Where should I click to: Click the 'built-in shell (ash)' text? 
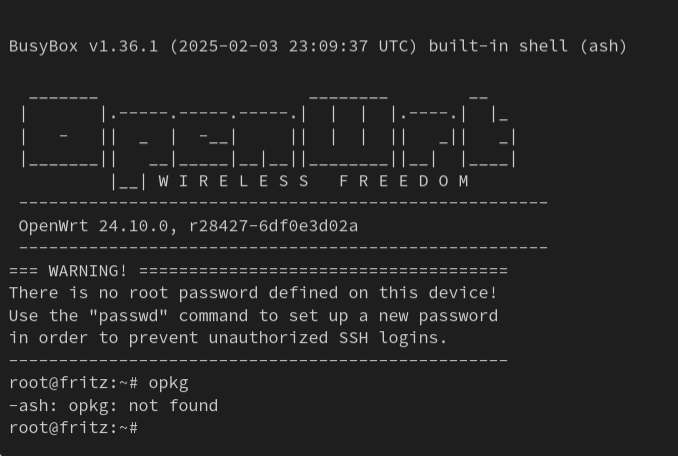(528, 46)
